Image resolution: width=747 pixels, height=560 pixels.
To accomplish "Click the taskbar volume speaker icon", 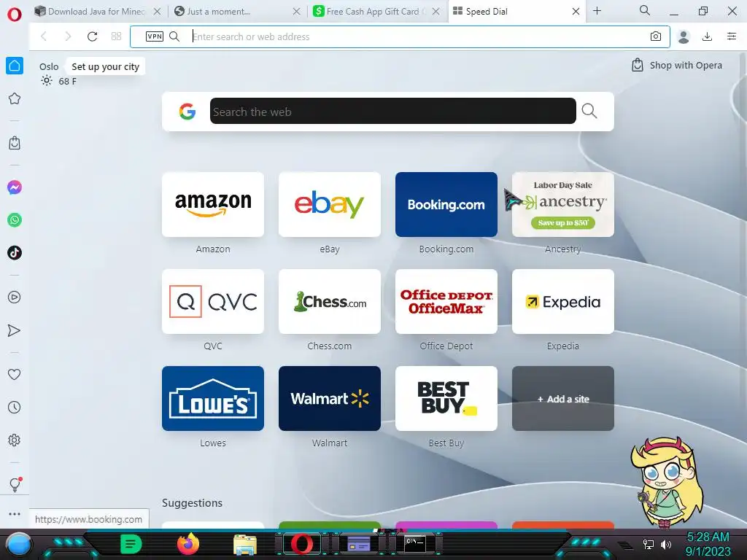I will (x=666, y=544).
